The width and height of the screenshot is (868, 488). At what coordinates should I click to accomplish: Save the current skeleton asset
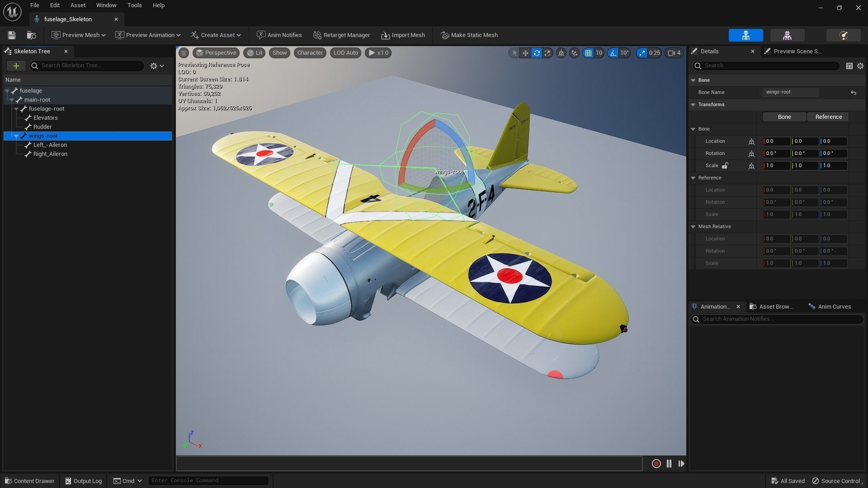pyautogui.click(x=12, y=35)
